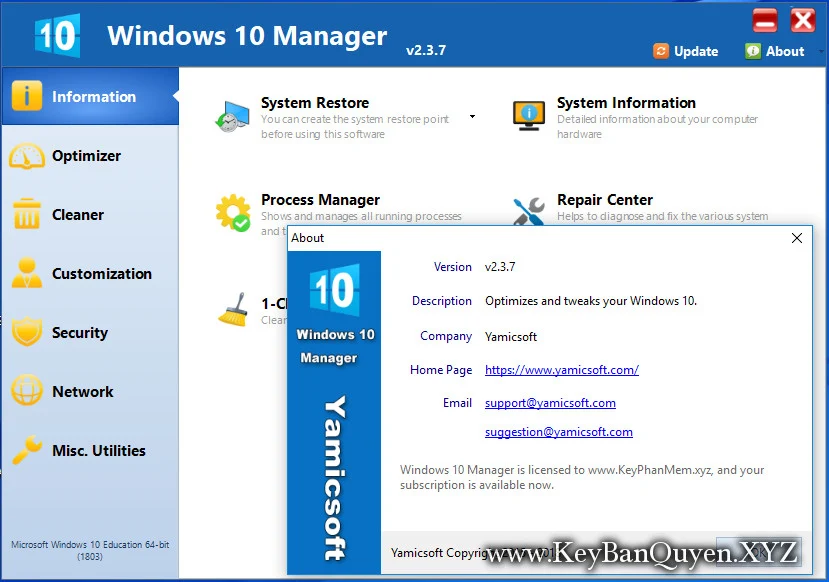Viewport: 829px width, 582px height.
Task: Click the Repair Center tools icon
Action: point(529,210)
